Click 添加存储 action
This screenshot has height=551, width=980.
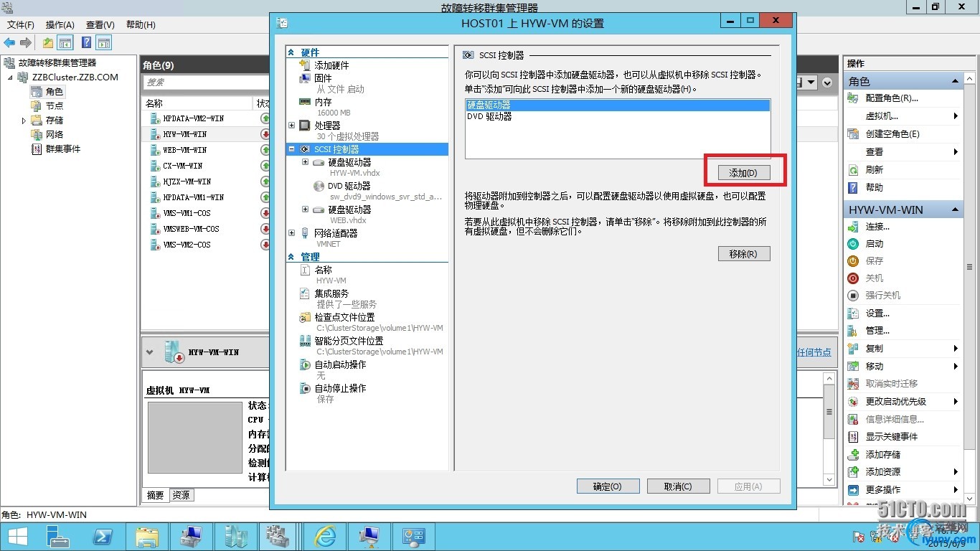pyautogui.click(x=882, y=455)
